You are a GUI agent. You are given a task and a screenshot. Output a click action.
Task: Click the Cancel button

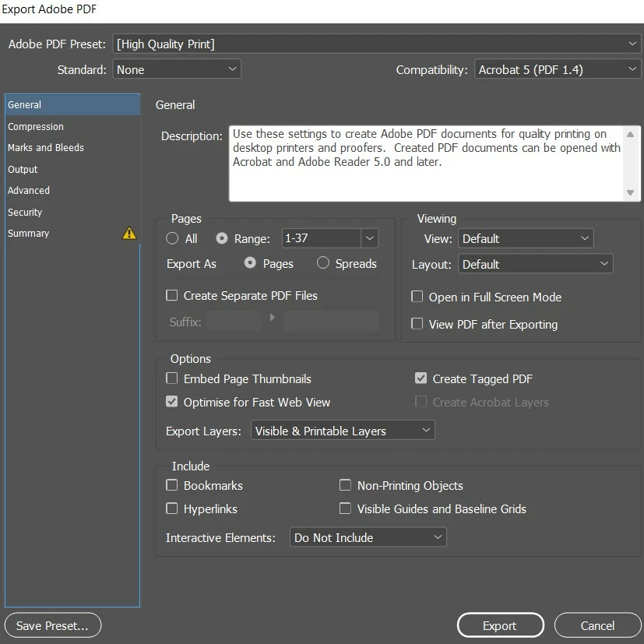(x=597, y=625)
